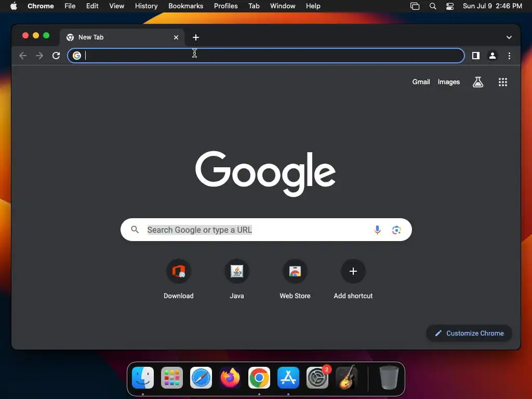The image size is (532, 399).
Task: Open the Google apps grid
Action: pyautogui.click(x=502, y=82)
